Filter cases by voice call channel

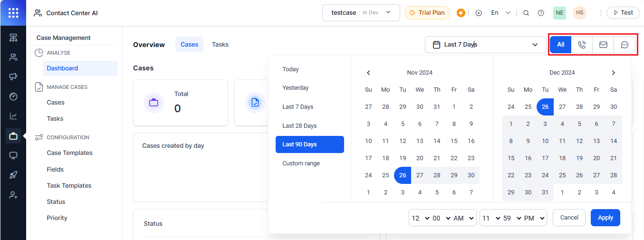point(582,45)
